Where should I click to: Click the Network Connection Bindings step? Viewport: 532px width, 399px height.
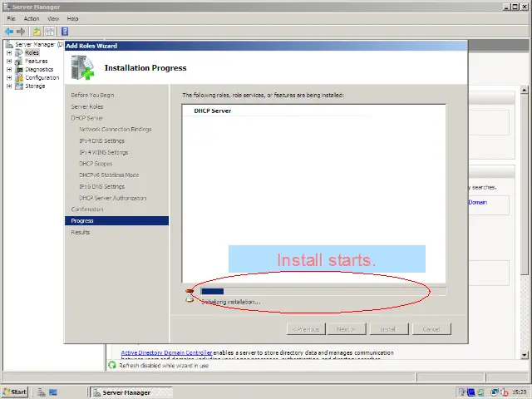click(x=115, y=130)
